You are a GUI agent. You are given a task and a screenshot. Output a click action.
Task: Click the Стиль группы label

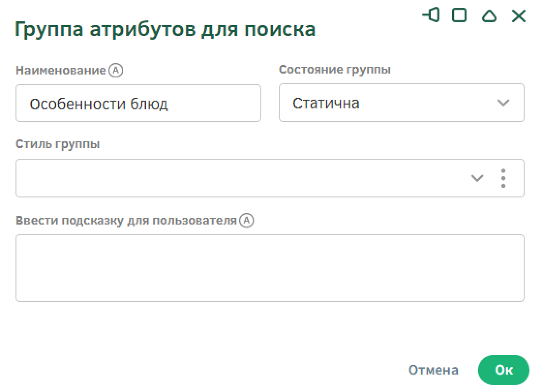coord(58,144)
